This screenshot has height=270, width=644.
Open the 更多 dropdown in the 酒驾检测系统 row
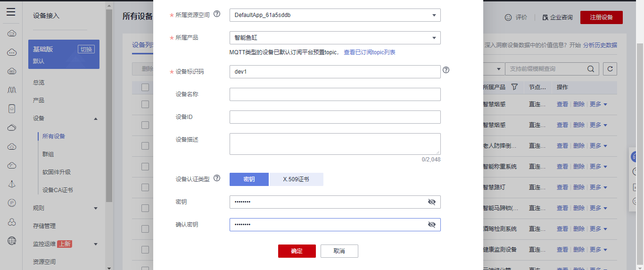coord(598,229)
